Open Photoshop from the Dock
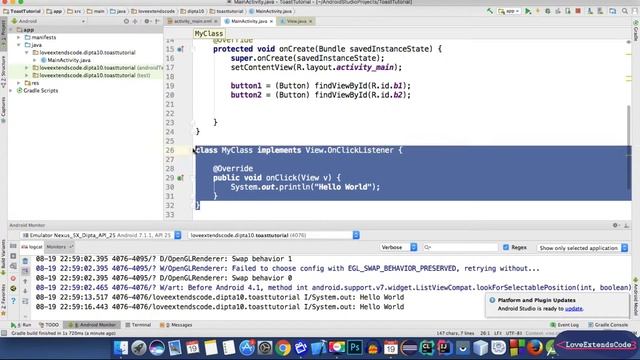The image size is (640, 360). (x=355, y=348)
